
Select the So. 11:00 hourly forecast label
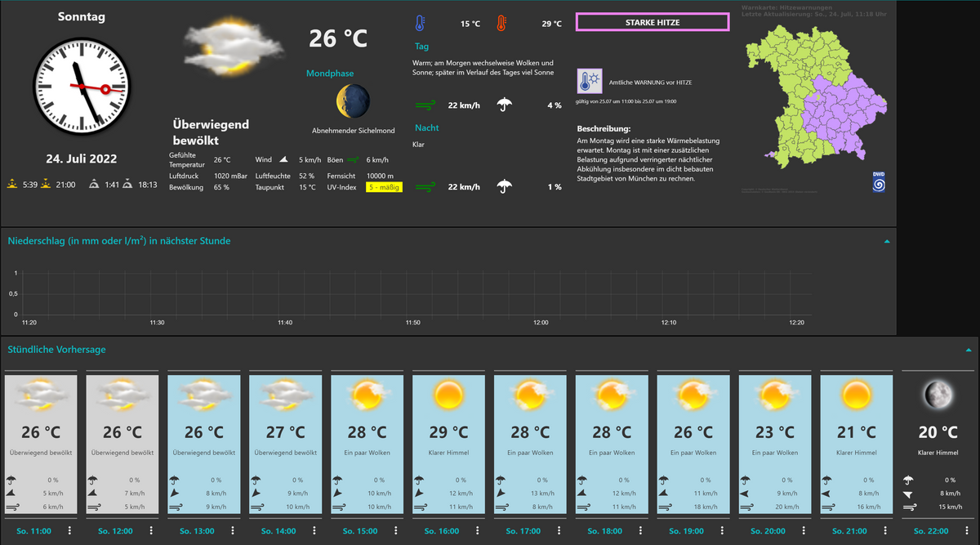point(33,530)
